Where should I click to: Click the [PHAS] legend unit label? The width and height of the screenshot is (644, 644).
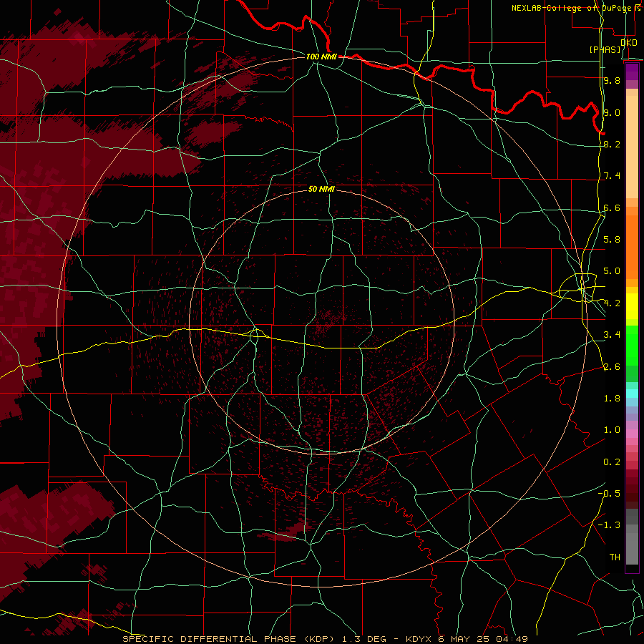click(x=605, y=49)
